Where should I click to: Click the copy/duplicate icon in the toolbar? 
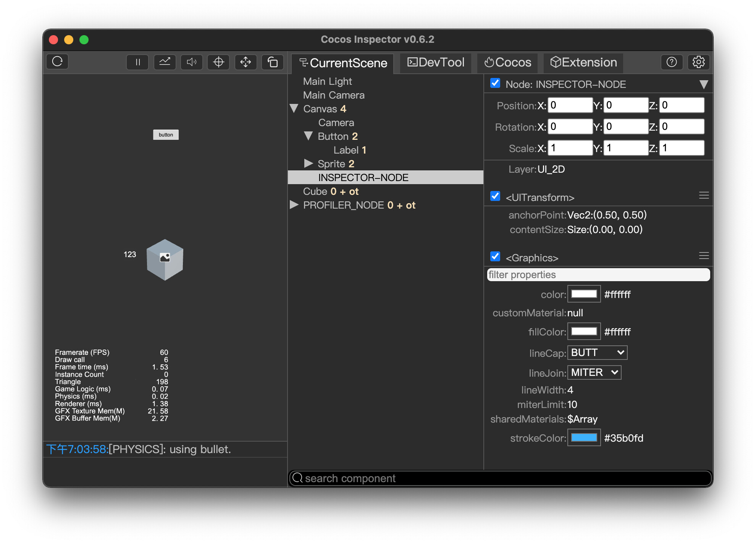point(273,62)
